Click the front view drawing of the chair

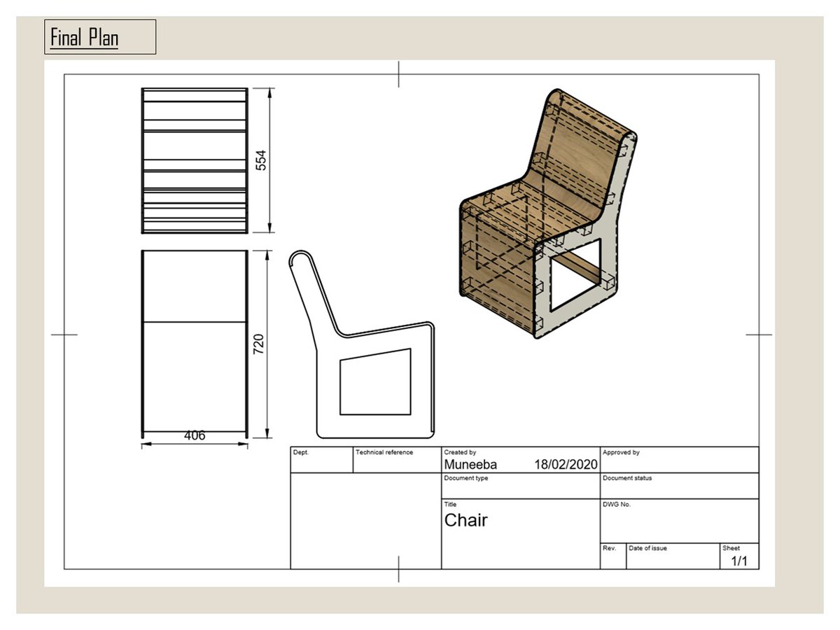pyautogui.click(x=195, y=344)
